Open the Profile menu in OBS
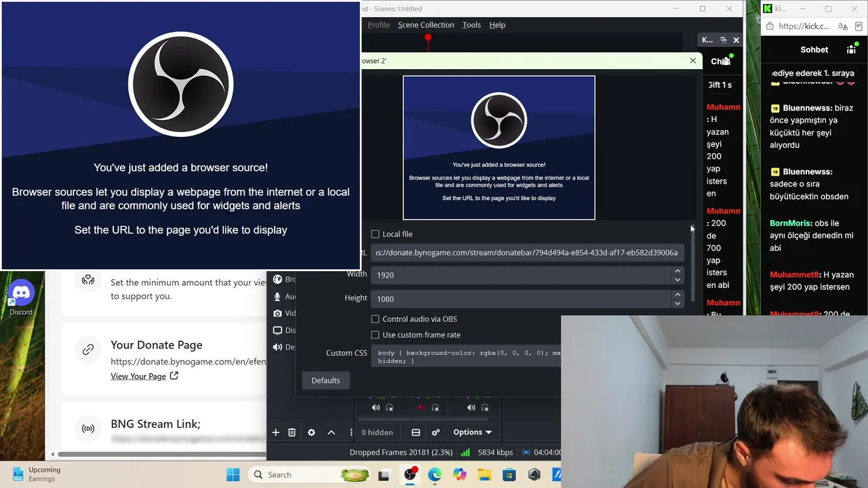868x488 pixels. (378, 25)
